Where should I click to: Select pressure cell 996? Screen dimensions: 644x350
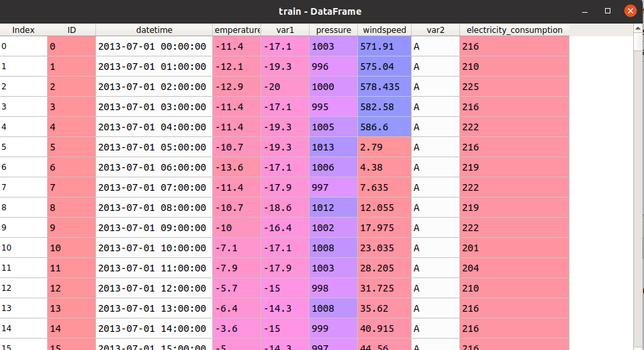[x=334, y=67]
